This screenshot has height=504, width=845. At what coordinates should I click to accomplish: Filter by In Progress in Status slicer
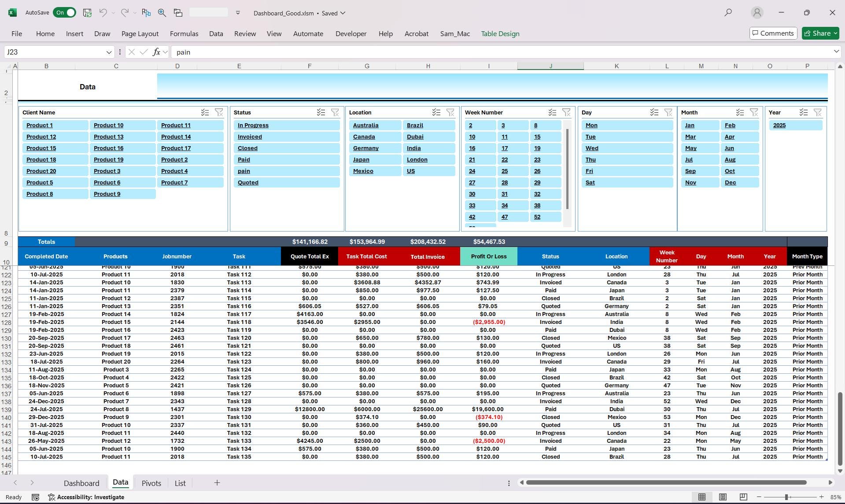(287, 125)
